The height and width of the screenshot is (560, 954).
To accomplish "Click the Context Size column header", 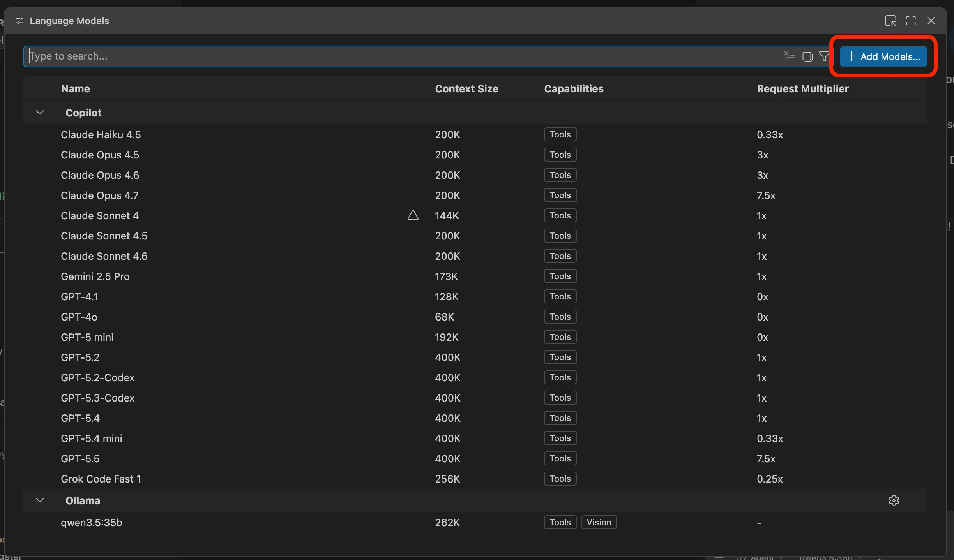I will point(466,89).
